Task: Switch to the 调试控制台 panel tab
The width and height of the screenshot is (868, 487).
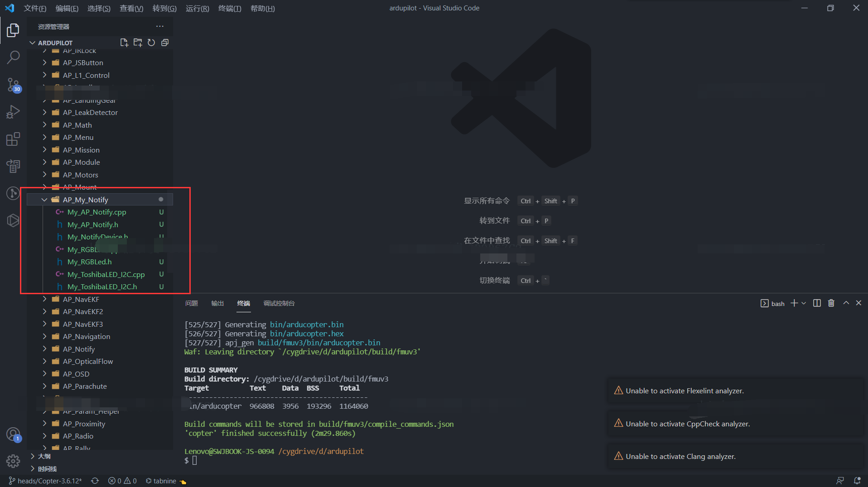Action: [x=279, y=303]
